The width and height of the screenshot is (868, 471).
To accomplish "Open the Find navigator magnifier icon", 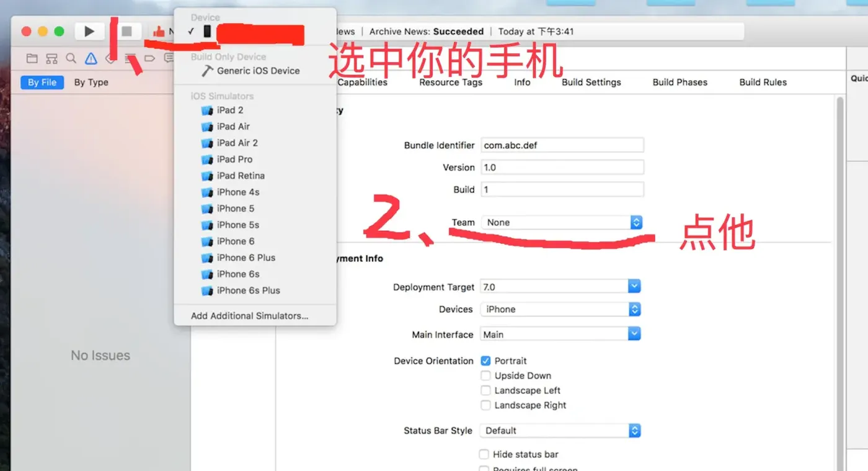I will [71, 58].
